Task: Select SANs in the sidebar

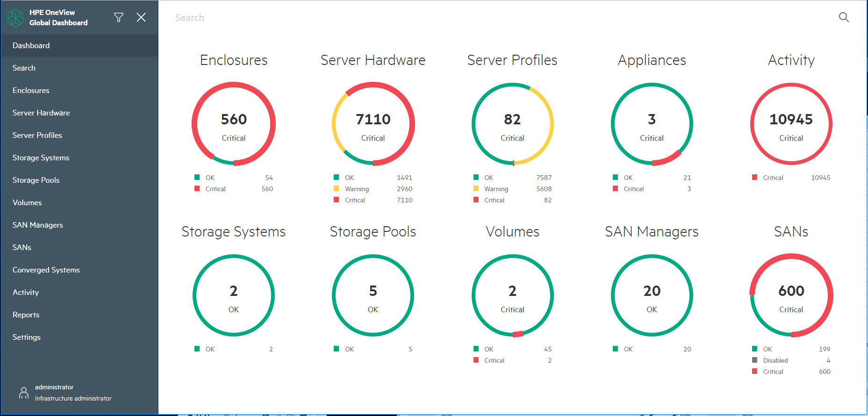Action: click(x=80, y=247)
